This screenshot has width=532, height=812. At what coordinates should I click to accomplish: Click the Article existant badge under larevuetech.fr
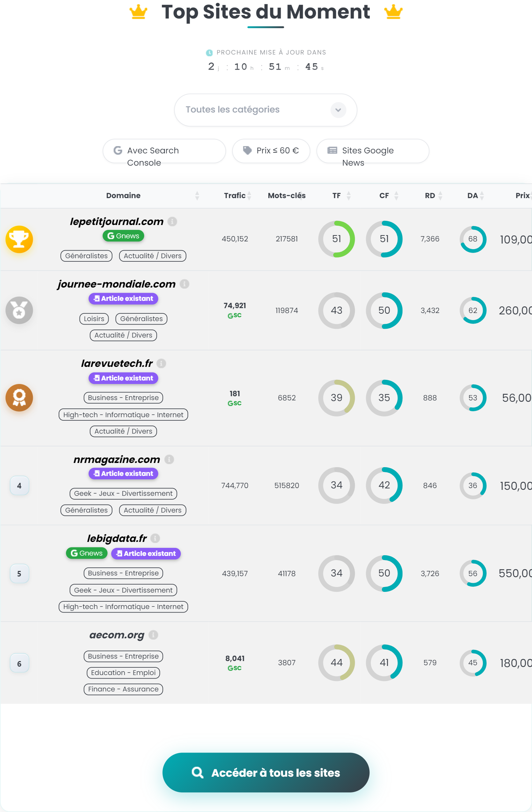click(x=123, y=378)
